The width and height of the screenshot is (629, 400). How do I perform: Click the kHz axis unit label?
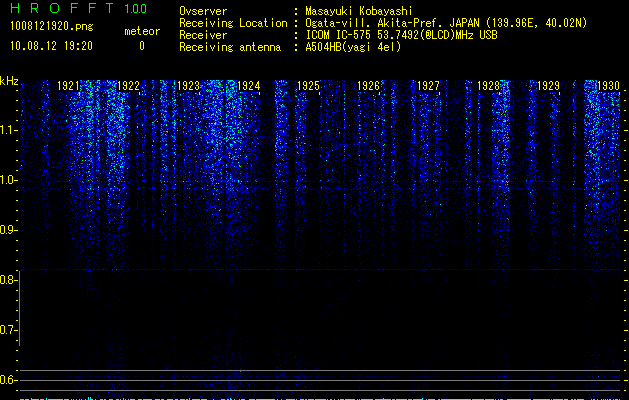(9, 81)
